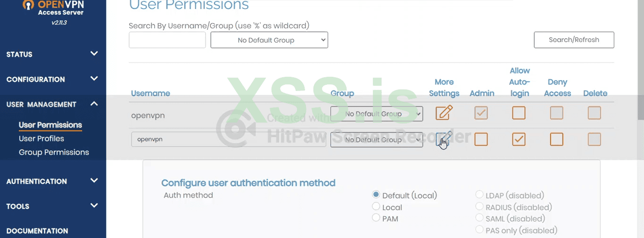Go to User Profiles page
Image resolution: width=644 pixels, height=238 pixels.
[41, 139]
